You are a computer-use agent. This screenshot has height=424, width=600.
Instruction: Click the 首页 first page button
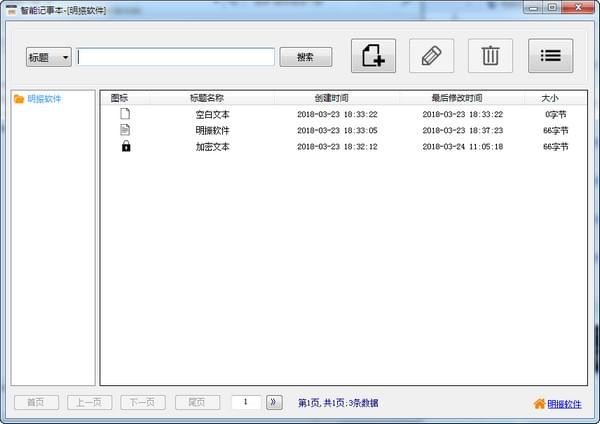(36, 402)
